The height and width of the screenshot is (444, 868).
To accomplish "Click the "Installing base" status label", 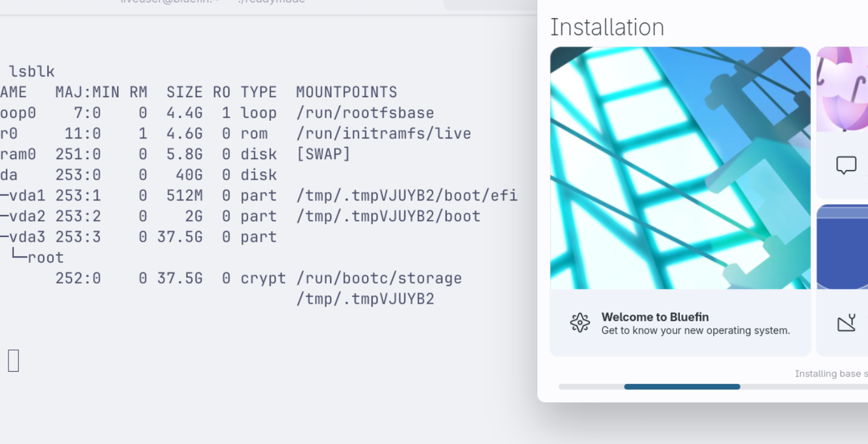I will [x=830, y=374].
